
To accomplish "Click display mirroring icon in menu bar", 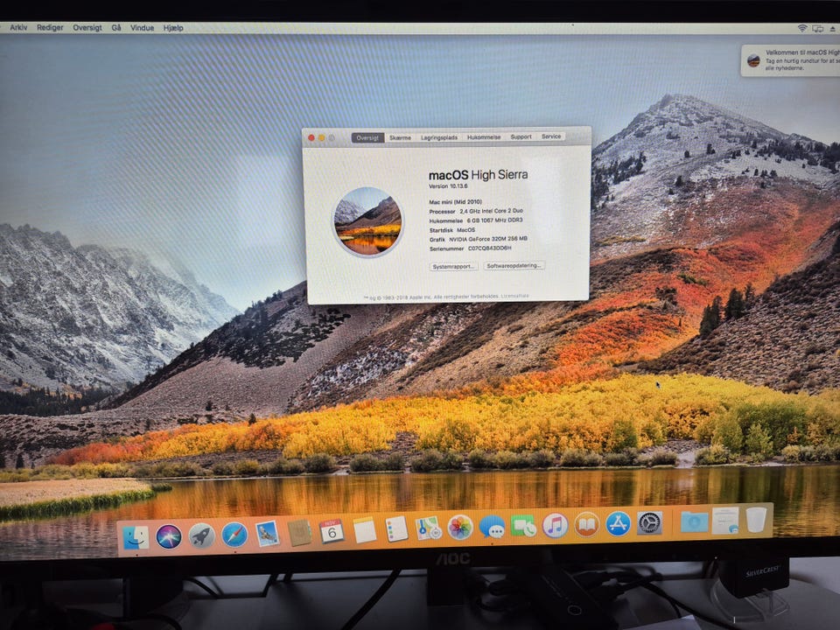I will point(817,29).
